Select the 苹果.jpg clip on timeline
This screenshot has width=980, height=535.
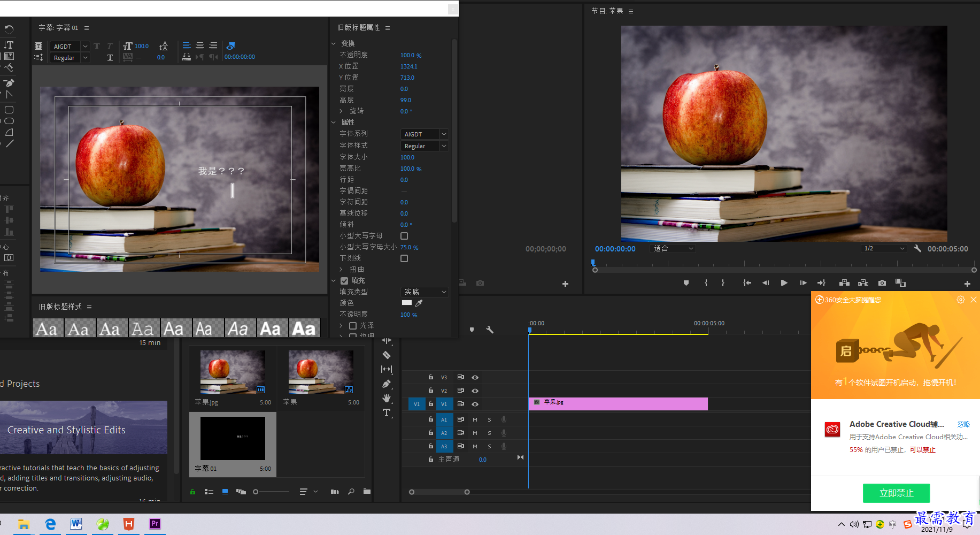coord(618,404)
